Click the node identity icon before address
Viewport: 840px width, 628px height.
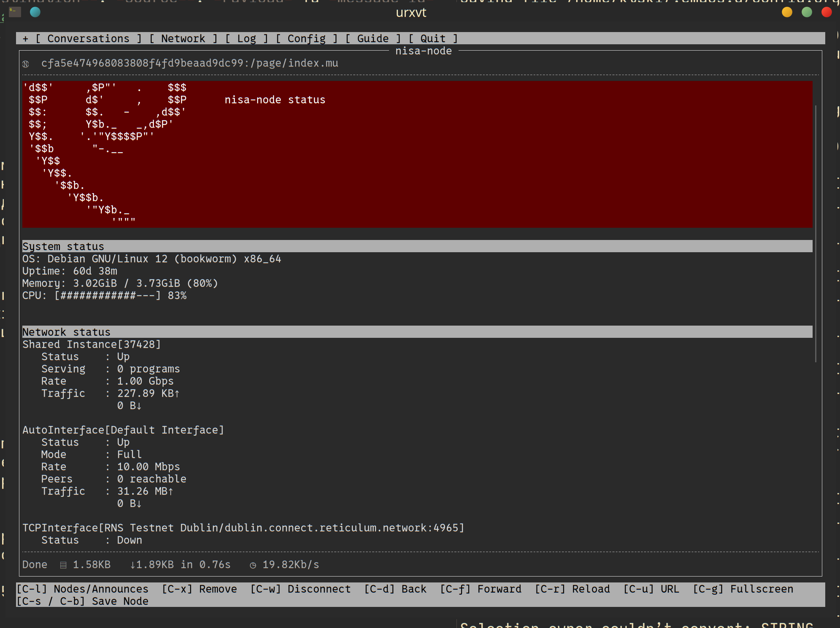(26, 64)
